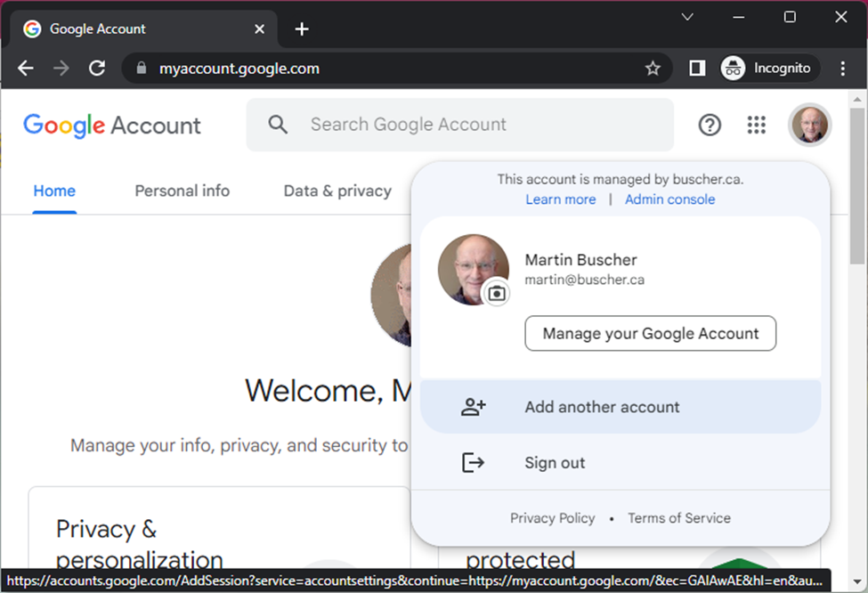Open the Terms of Service link
Image resolution: width=868 pixels, height=593 pixels.
(x=679, y=518)
